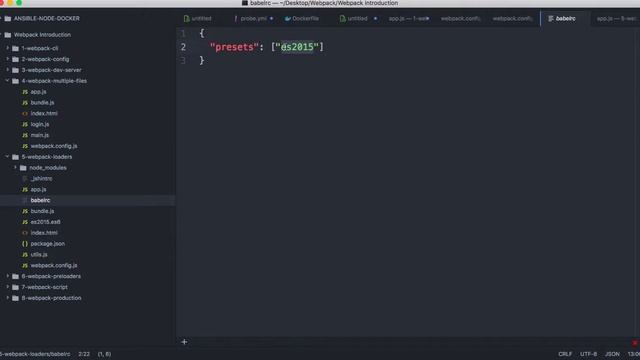Expand the 1-webpack-cli folder
This screenshot has height=360, width=640.
7,48
